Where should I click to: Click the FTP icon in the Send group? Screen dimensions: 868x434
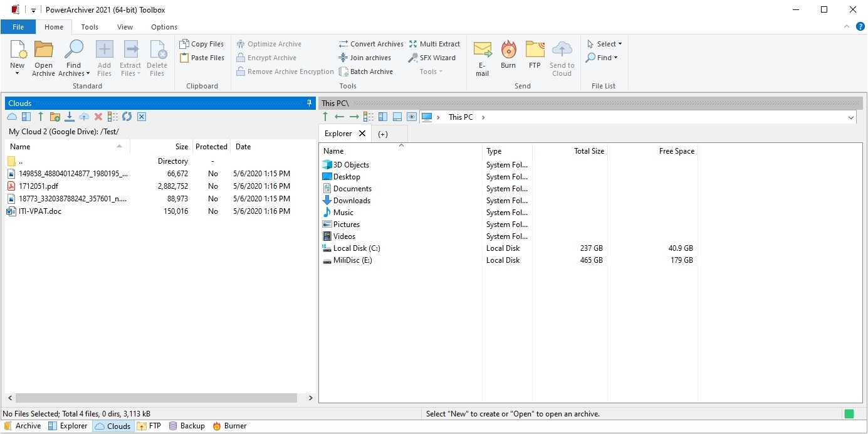535,50
